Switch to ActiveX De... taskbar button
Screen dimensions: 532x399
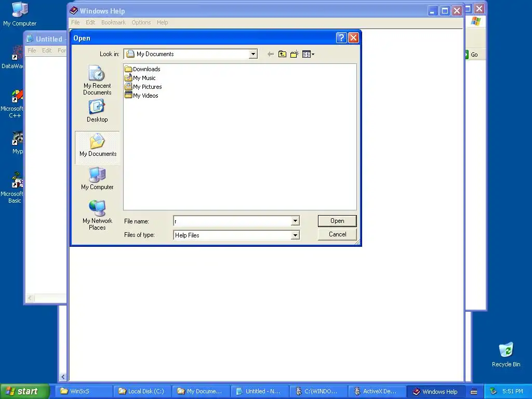coord(377,391)
